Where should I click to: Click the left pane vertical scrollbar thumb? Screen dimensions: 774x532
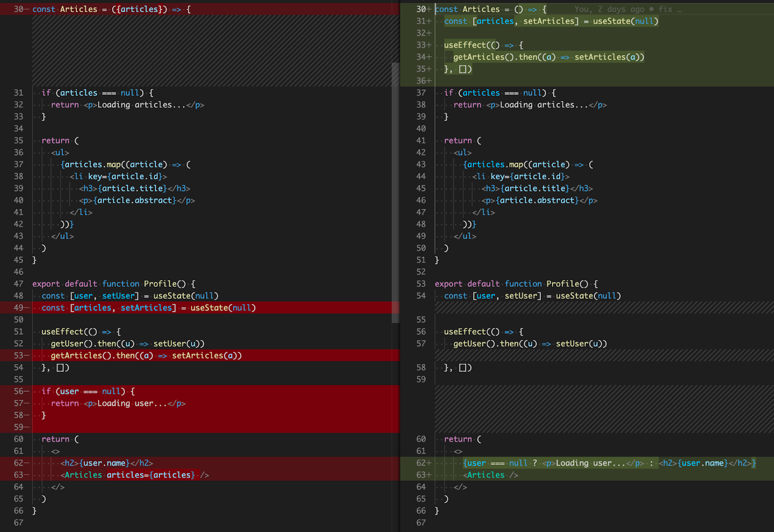395,192
